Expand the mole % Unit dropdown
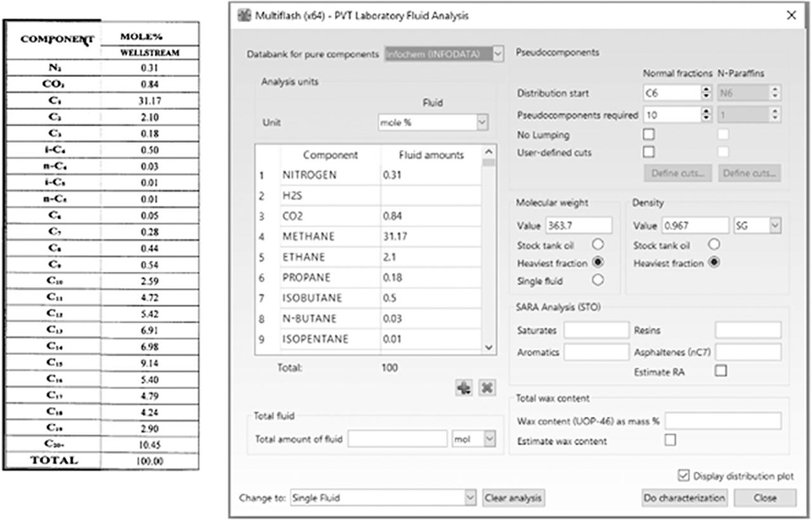812x520 pixels. [x=481, y=123]
